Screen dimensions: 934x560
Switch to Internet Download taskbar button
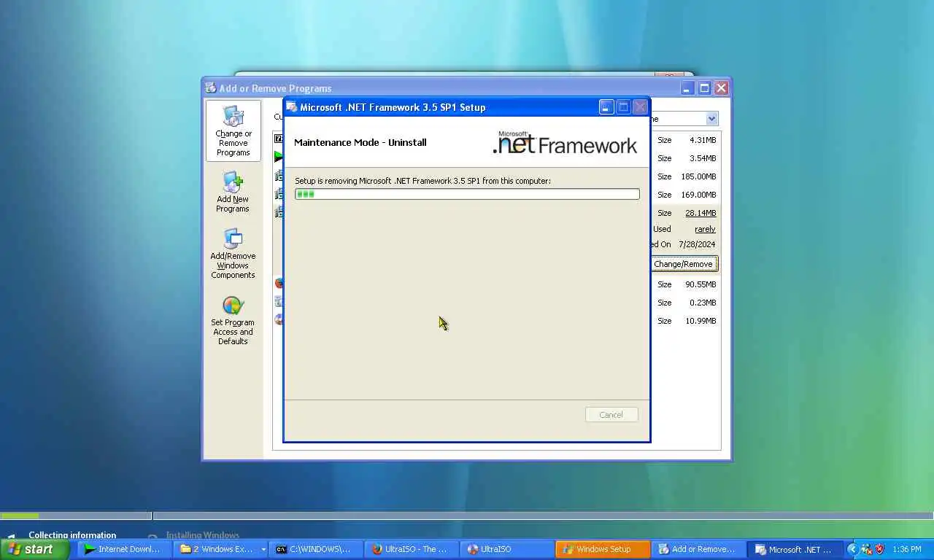(x=123, y=549)
